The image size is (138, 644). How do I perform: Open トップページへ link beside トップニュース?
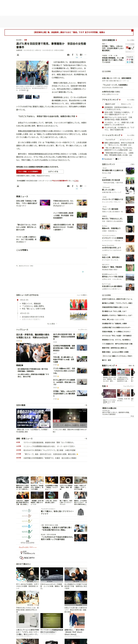click(83, 330)
